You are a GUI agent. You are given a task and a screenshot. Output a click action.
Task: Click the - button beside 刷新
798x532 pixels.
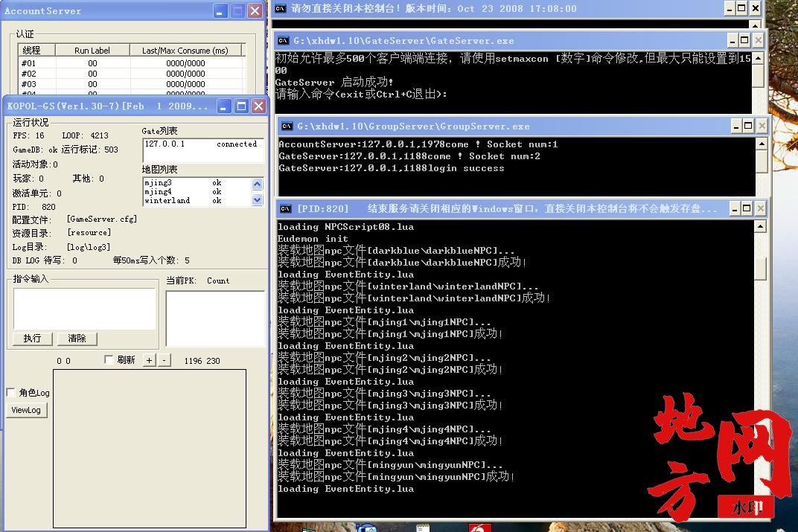click(164, 361)
